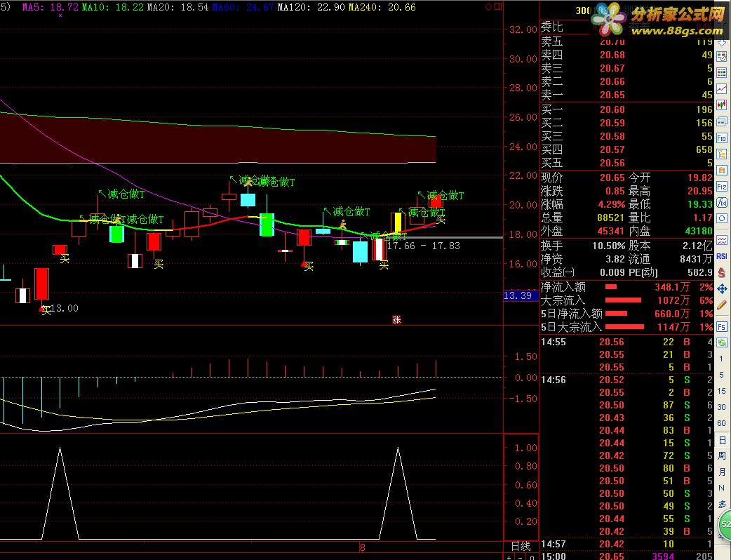
Task: Click the MA20 value 18.54 legend
Action: [177, 7]
